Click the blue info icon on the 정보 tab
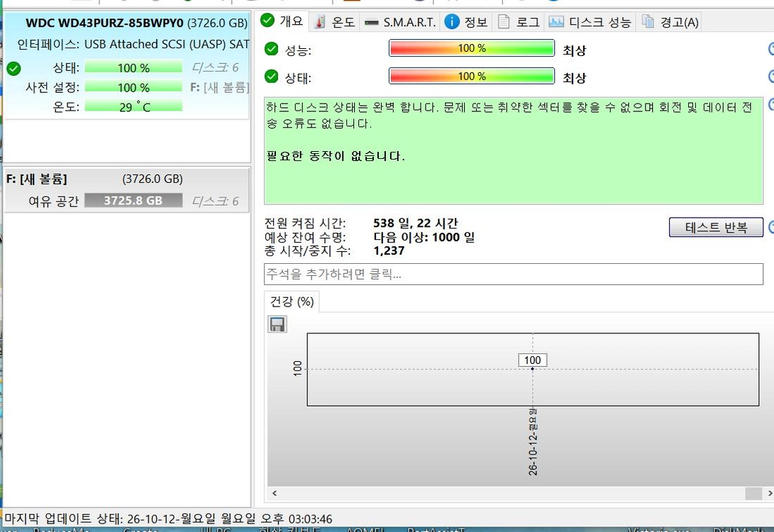 click(452, 22)
